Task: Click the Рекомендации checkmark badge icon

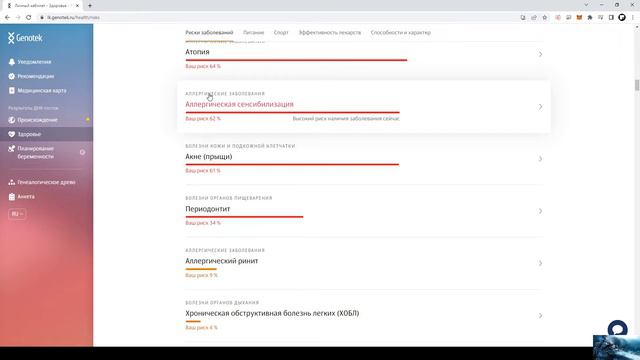Action: pyautogui.click(x=11, y=76)
